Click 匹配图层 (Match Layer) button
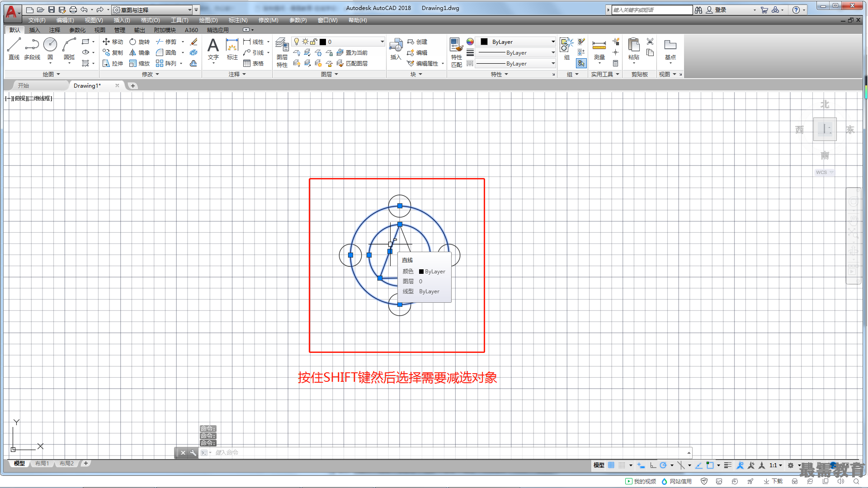This screenshot has height=488, width=868. [x=352, y=63]
